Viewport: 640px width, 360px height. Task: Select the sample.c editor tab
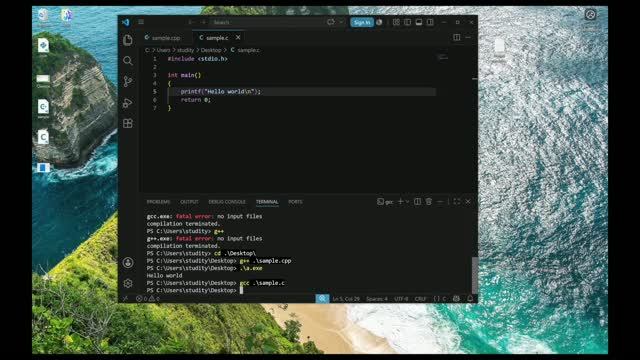[217, 38]
